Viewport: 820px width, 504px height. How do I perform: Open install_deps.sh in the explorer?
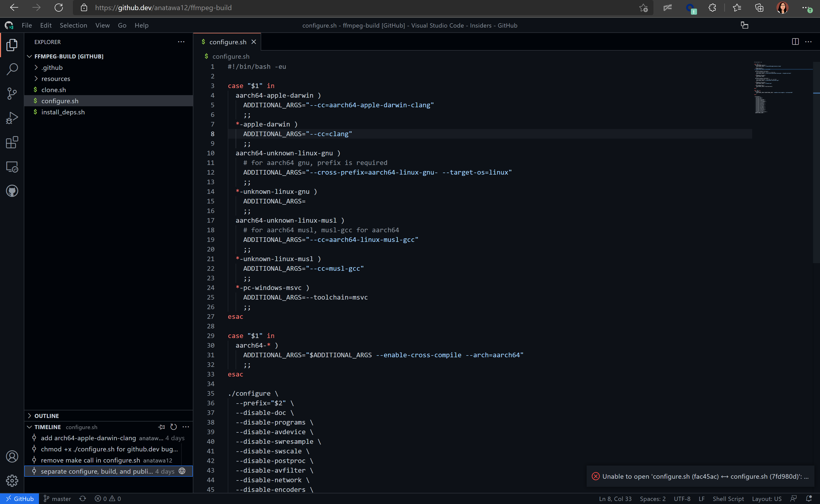[x=108, y=112]
